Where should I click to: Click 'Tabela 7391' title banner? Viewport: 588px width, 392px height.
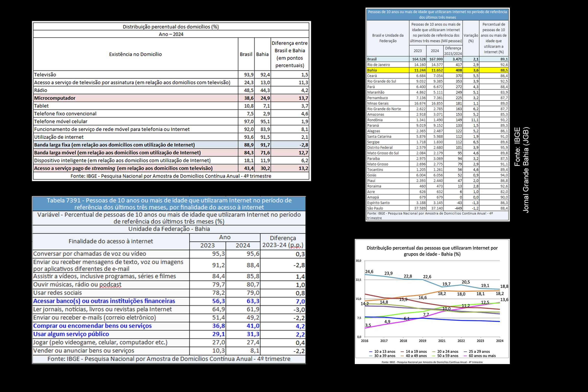(x=169, y=204)
